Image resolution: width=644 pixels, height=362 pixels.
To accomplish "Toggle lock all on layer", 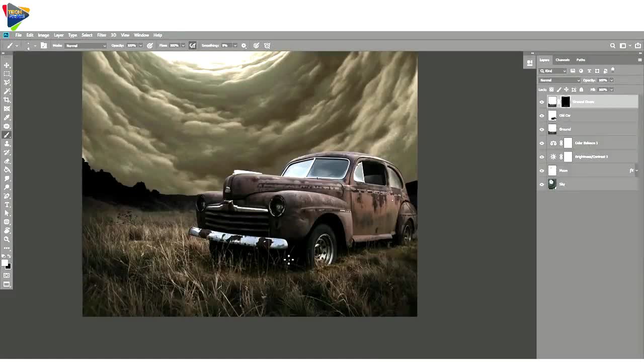I will [582, 89].
